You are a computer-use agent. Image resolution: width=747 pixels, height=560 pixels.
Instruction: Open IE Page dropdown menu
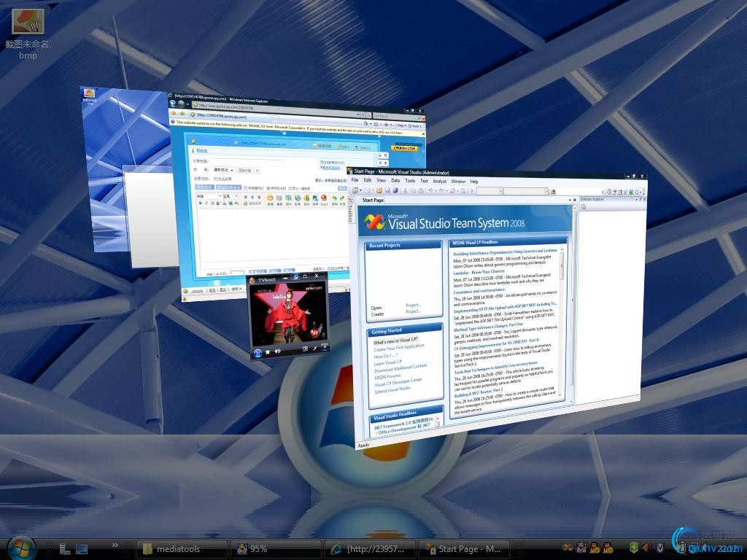[x=400, y=125]
